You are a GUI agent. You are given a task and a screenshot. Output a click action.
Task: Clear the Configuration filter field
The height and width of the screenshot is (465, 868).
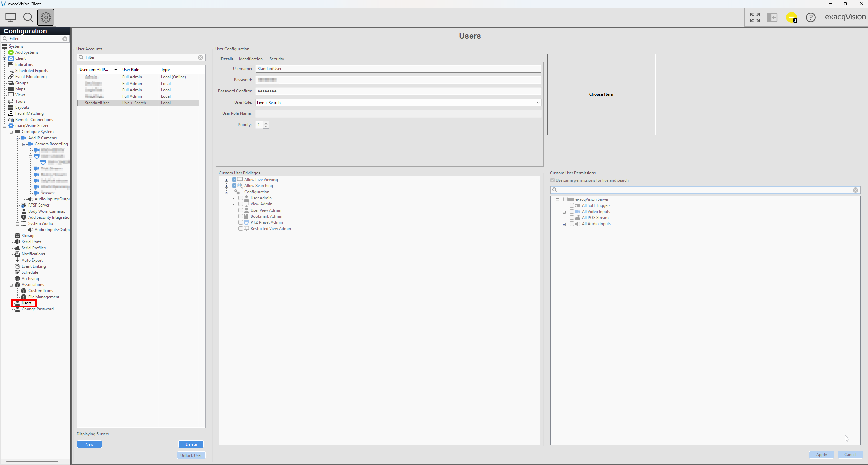65,39
